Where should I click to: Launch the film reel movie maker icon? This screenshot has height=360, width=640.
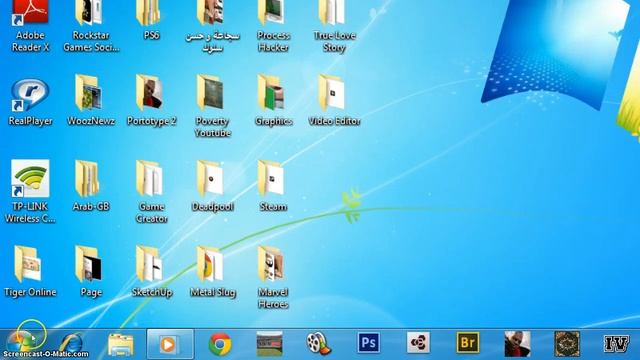pos(318,343)
